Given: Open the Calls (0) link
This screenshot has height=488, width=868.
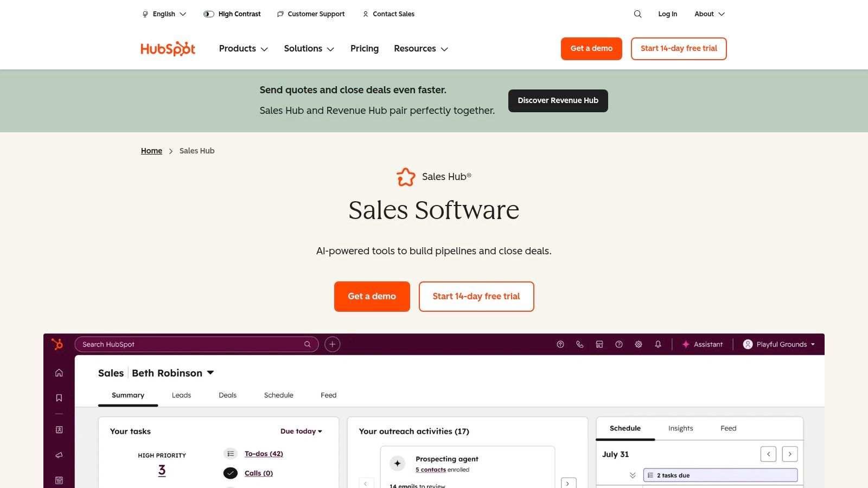Looking at the screenshot, I should (x=259, y=473).
